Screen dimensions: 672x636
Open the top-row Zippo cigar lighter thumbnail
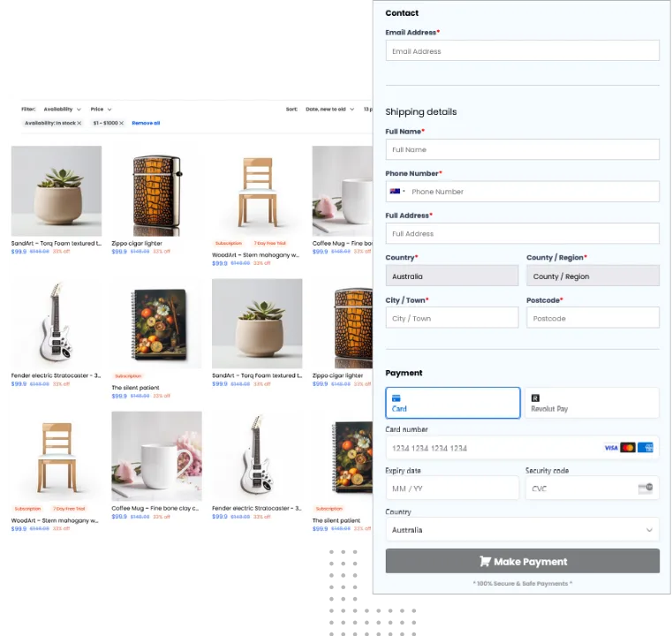(x=156, y=191)
